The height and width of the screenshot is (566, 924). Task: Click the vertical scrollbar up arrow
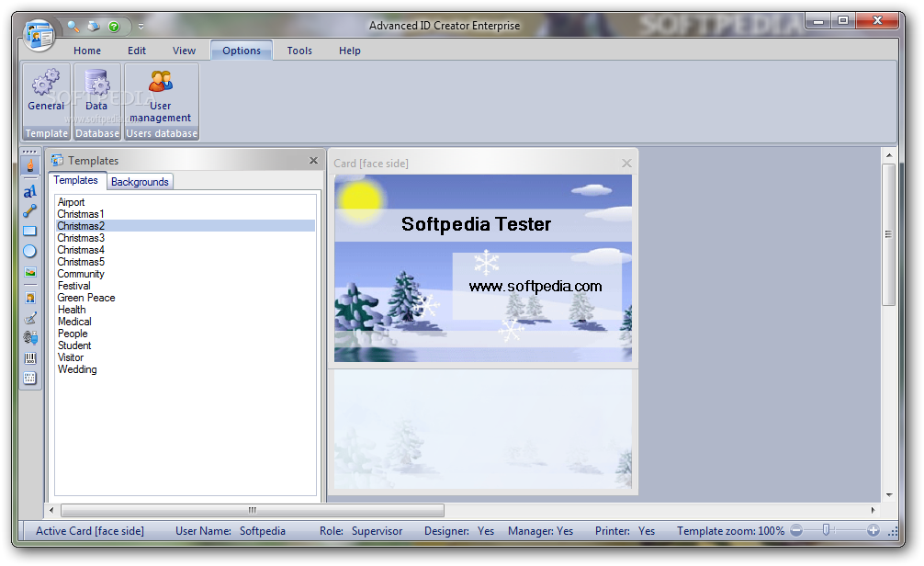pos(889,155)
